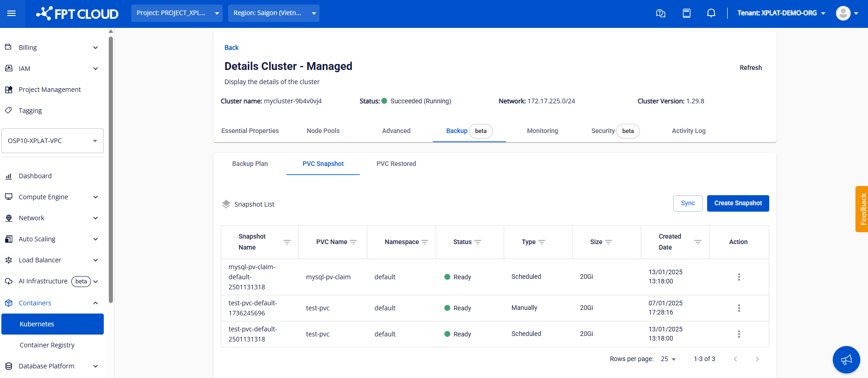Click the Create Snapshot button
The image size is (868, 378).
738,203
